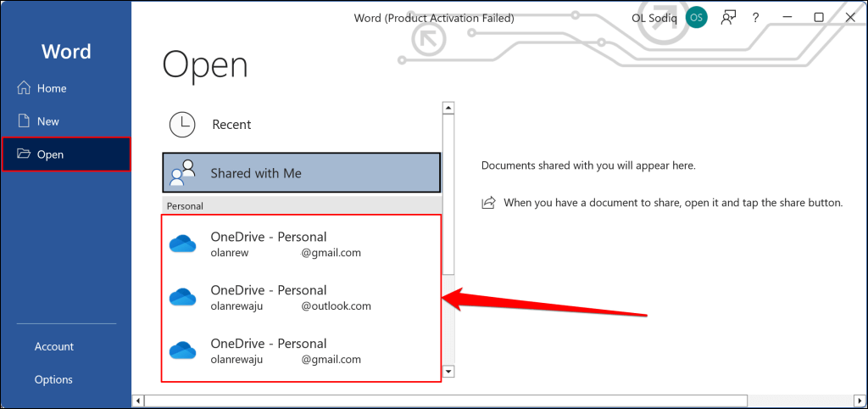
Task: Open the feedback icon in the title bar
Action: [728, 18]
